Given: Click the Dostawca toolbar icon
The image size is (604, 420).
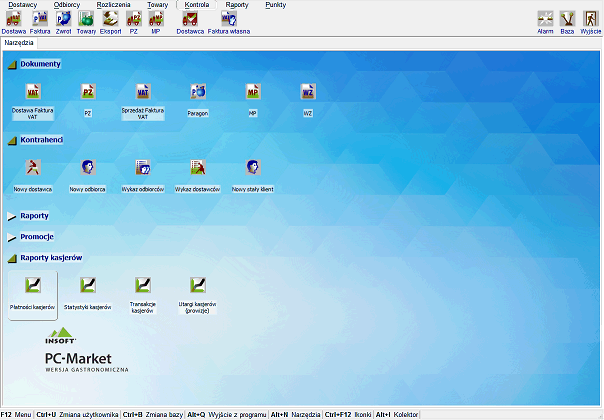Looking at the screenshot, I should tap(190, 23).
